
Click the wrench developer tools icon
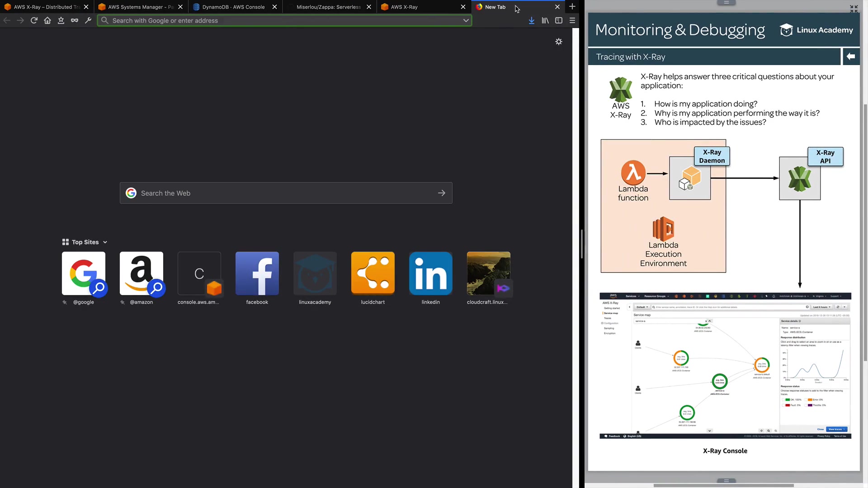pyautogui.click(x=88, y=20)
